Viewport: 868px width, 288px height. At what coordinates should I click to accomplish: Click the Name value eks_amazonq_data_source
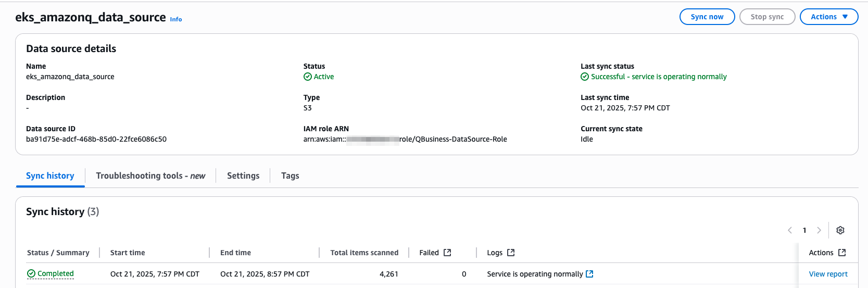[x=70, y=77]
